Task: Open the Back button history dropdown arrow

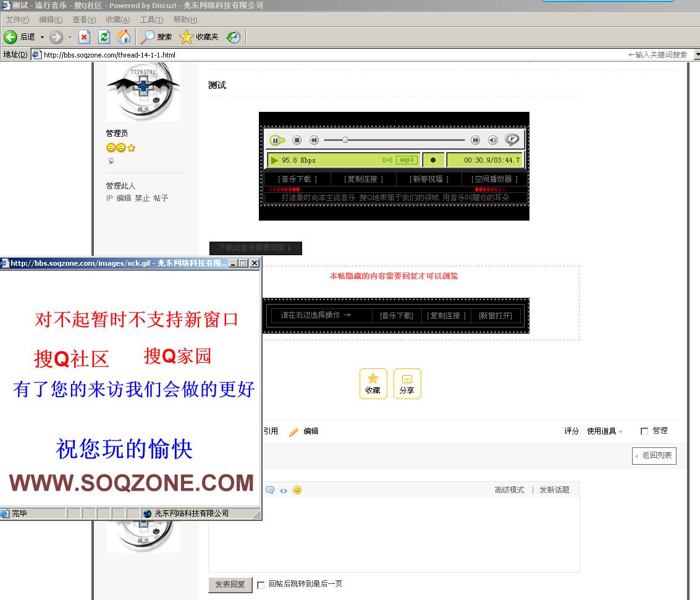Action: pos(43,37)
